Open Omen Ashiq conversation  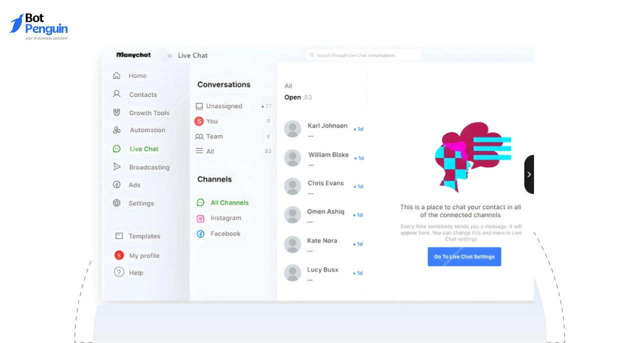pos(324,215)
